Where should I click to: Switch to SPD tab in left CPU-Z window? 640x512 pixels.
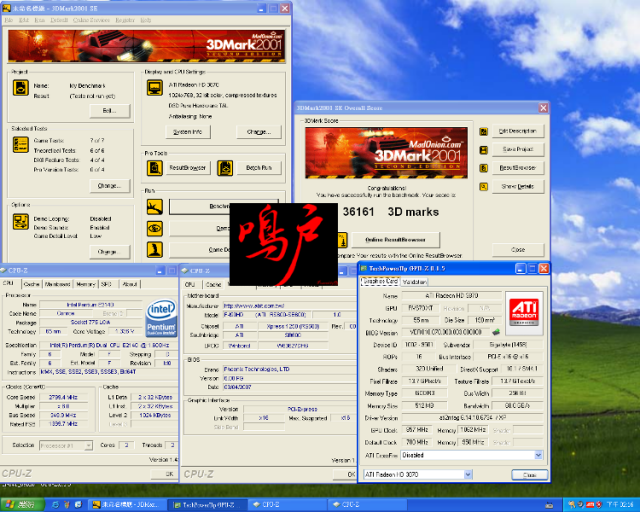click(106, 284)
